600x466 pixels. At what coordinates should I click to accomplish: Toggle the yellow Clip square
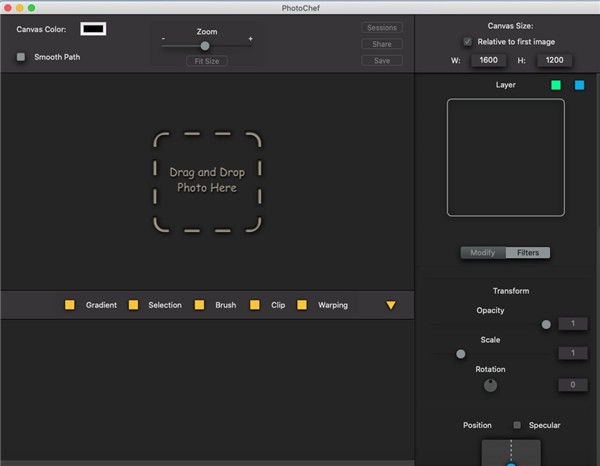[255, 305]
